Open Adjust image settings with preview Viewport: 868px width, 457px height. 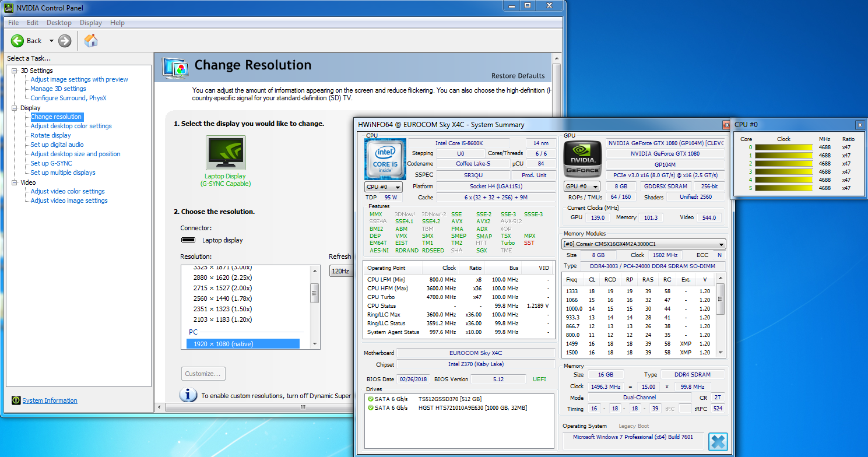(79, 79)
